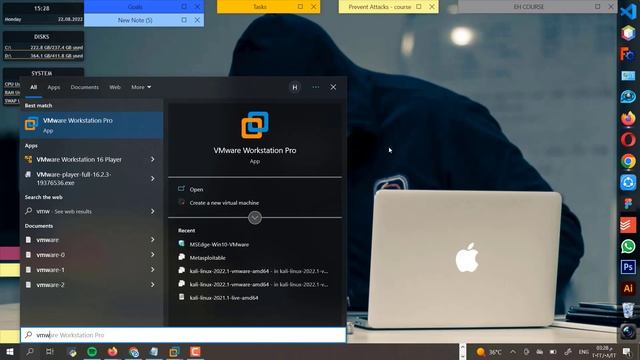Open the hexagon cube app in side dock
The height and width of the screenshot is (360, 640).
tap(628, 33)
